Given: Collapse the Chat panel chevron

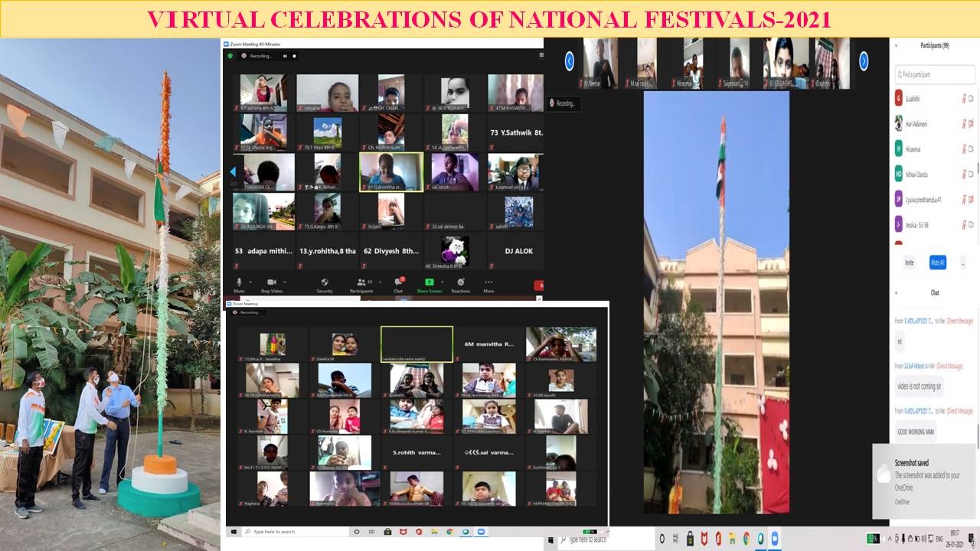Looking at the screenshot, I should tap(897, 292).
